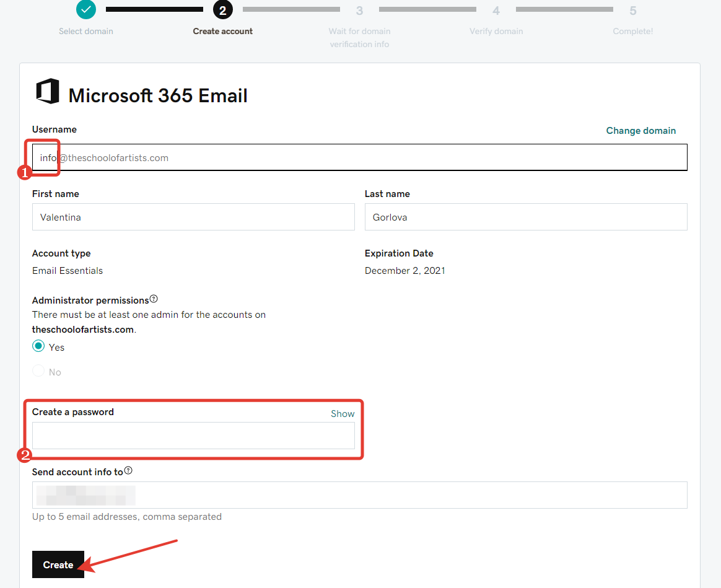Click the completed Select domain checkmark step
721x588 pixels.
pyautogui.click(x=86, y=9)
